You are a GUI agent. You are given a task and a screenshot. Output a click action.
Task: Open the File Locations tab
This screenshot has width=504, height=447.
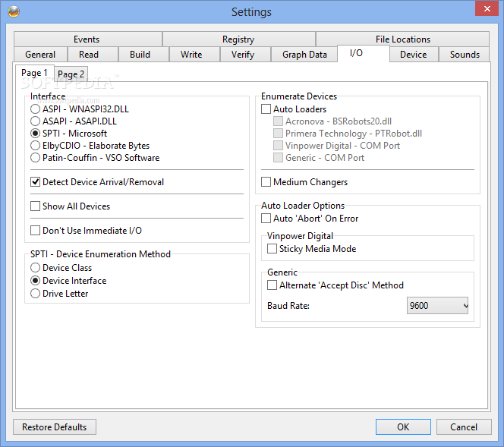pos(403,39)
